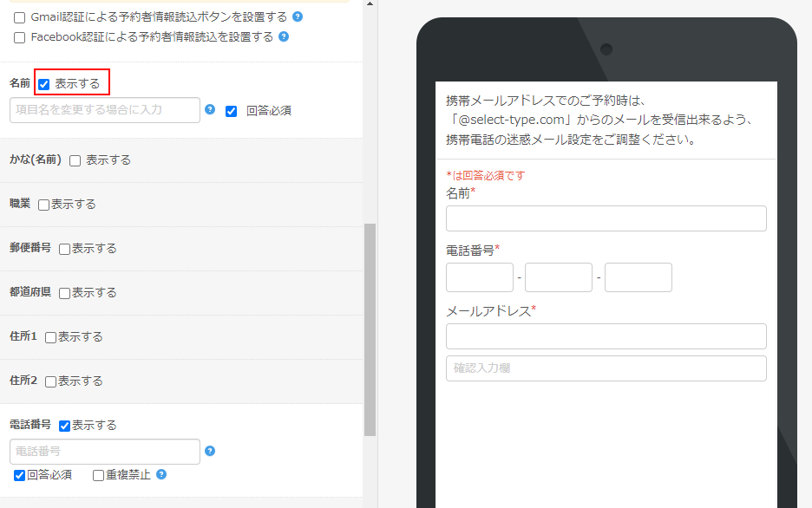Enable 郵便番号 field display
Viewport: 812px width, 508px height.
click(65, 249)
